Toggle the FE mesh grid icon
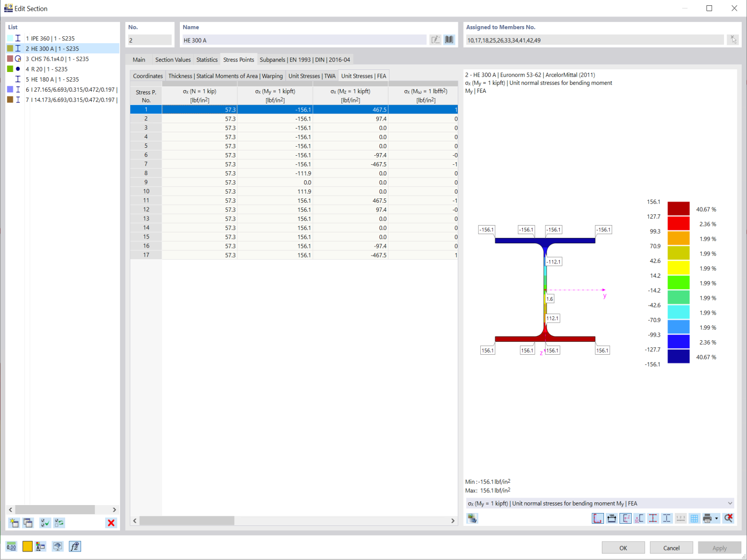 pyautogui.click(x=694, y=518)
